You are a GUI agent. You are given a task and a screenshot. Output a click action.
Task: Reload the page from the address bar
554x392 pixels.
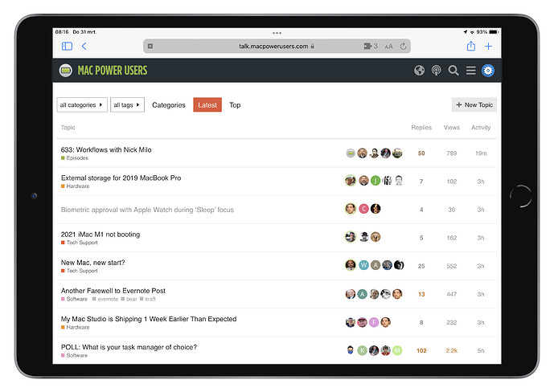tap(401, 47)
